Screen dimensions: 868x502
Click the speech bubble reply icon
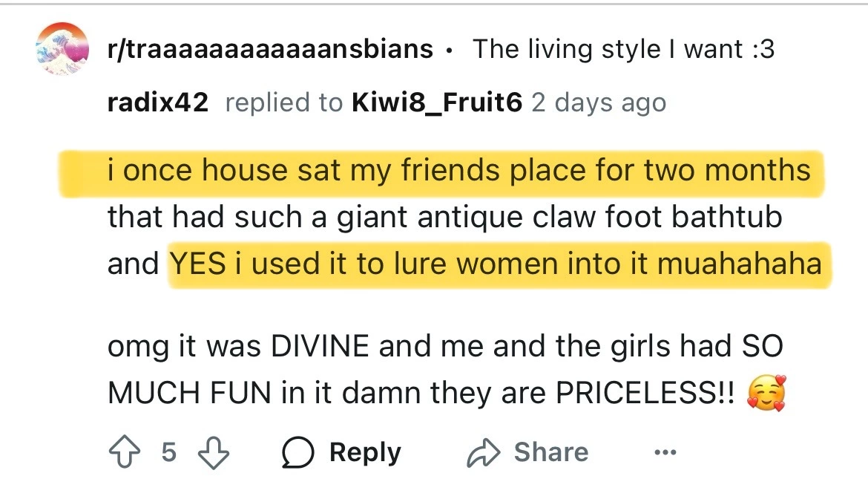click(297, 452)
